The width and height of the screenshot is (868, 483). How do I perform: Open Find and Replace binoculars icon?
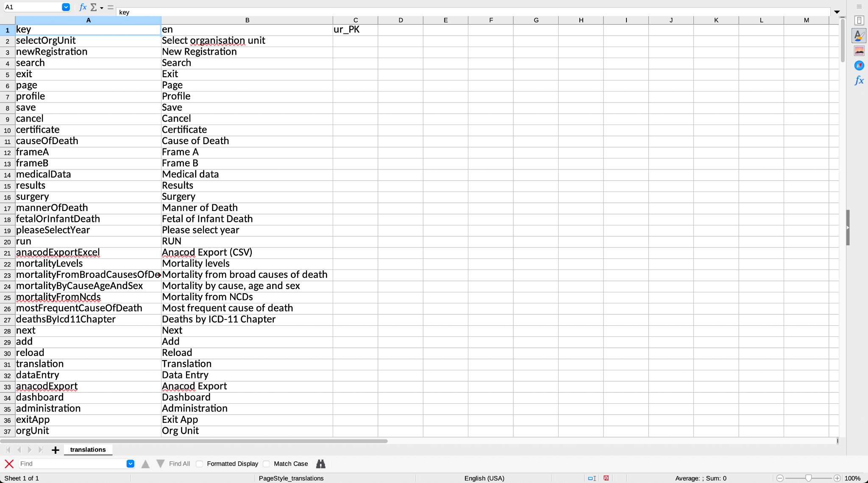click(321, 464)
